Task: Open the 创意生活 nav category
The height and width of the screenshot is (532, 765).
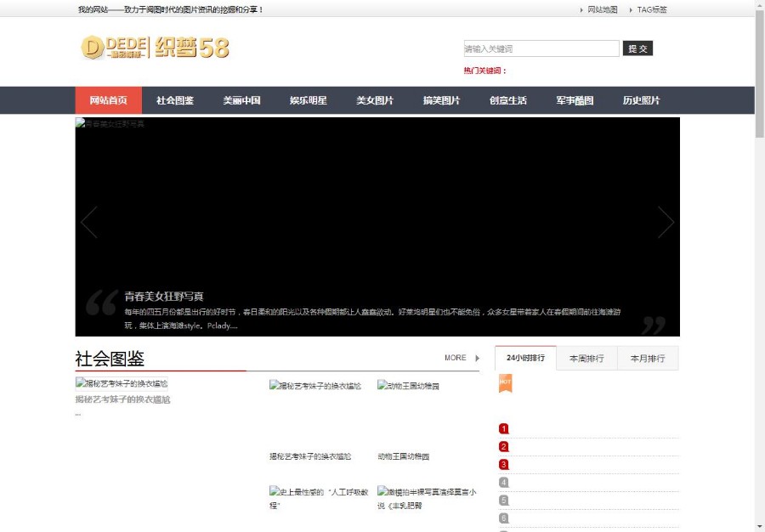Action: click(x=508, y=100)
